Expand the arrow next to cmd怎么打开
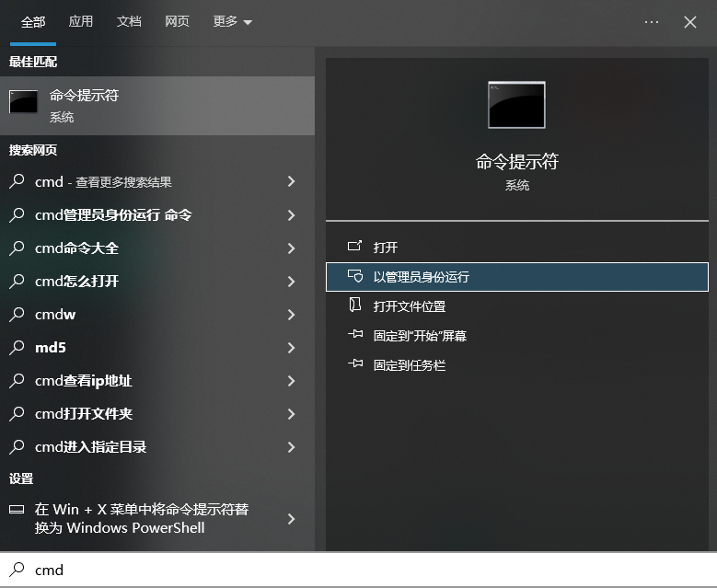717x588 pixels. [291, 282]
